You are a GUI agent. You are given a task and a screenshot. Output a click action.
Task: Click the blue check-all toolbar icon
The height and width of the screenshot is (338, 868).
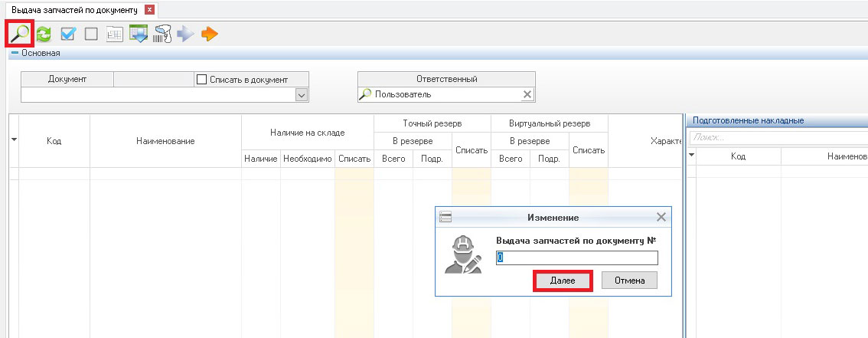(67, 34)
